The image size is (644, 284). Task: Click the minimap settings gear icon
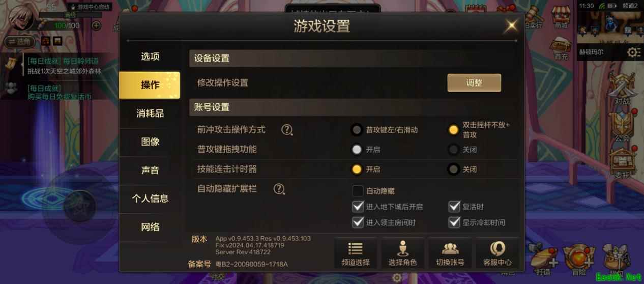(633, 52)
